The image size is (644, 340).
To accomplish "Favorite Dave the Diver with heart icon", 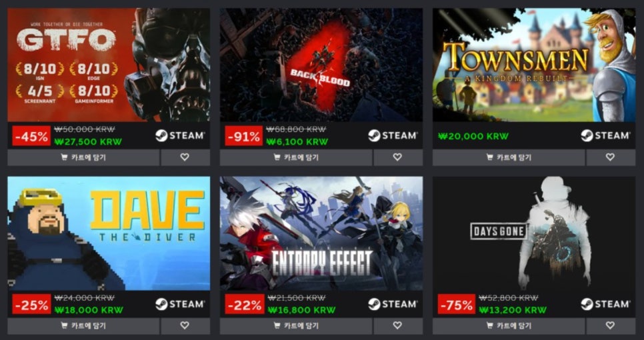I will tap(185, 325).
